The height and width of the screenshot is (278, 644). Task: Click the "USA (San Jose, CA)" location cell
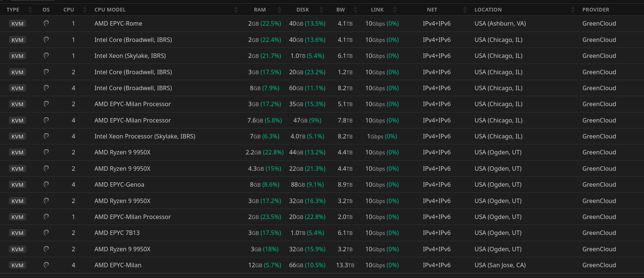tap(500, 265)
